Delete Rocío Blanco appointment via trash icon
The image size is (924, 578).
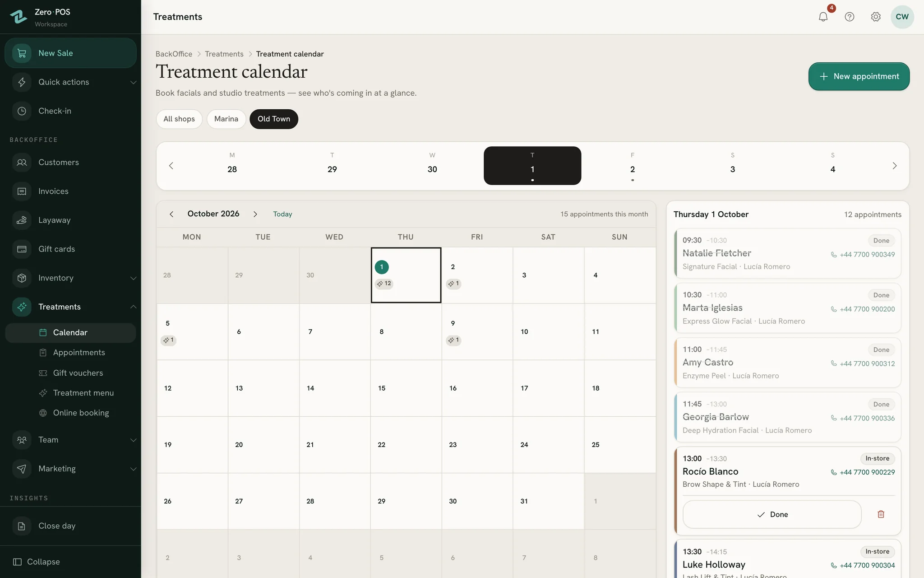tap(881, 514)
